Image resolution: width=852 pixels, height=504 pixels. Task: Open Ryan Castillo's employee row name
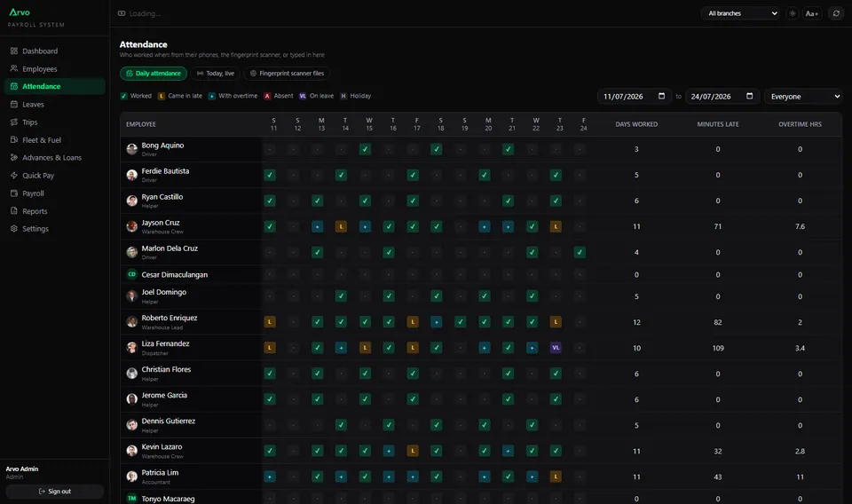click(162, 197)
